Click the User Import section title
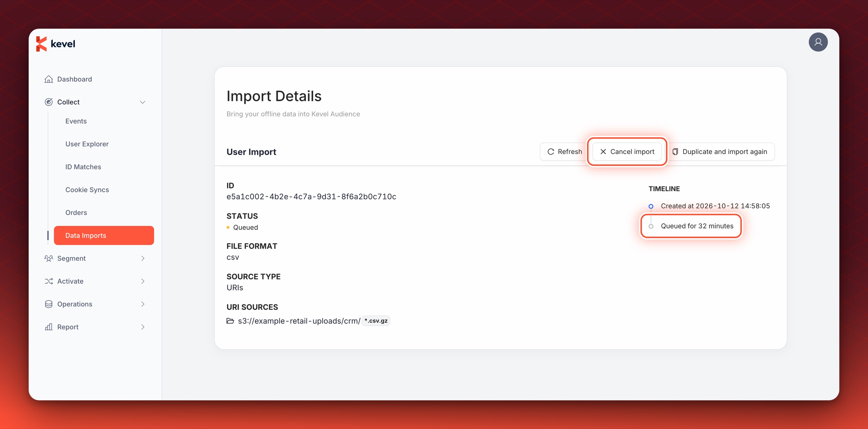Screen dimensions: 868x429 click(x=251, y=152)
